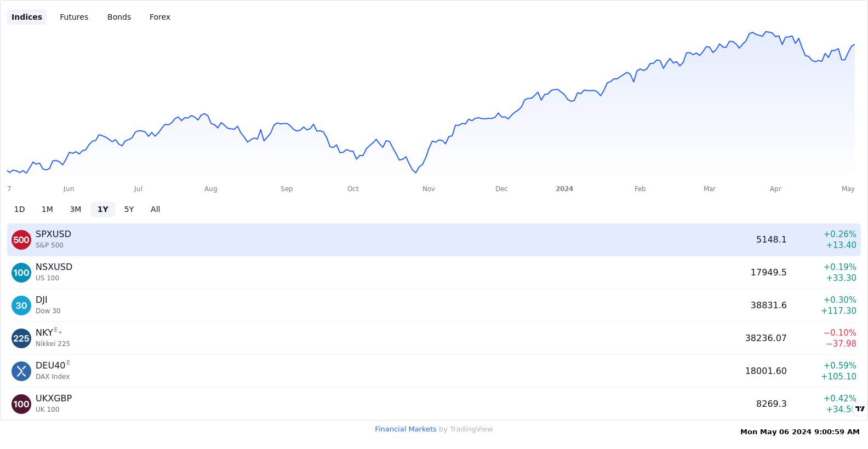Click the Dow 30 round icon
Screen dimensions: 868x449
(x=21, y=306)
